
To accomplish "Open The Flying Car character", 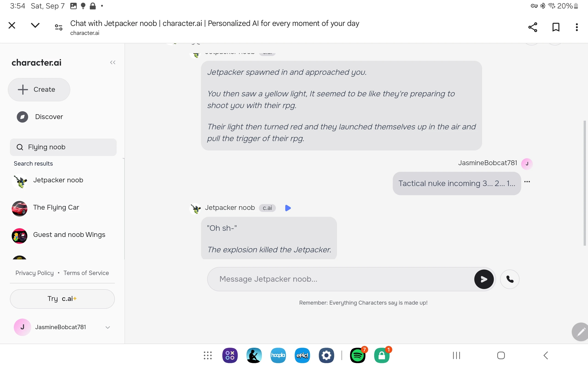I will (x=56, y=208).
